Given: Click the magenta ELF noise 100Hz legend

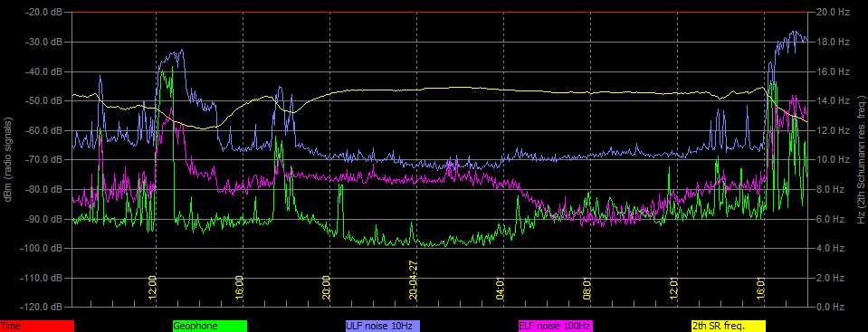Looking at the screenshot, I should pos(555,327).
